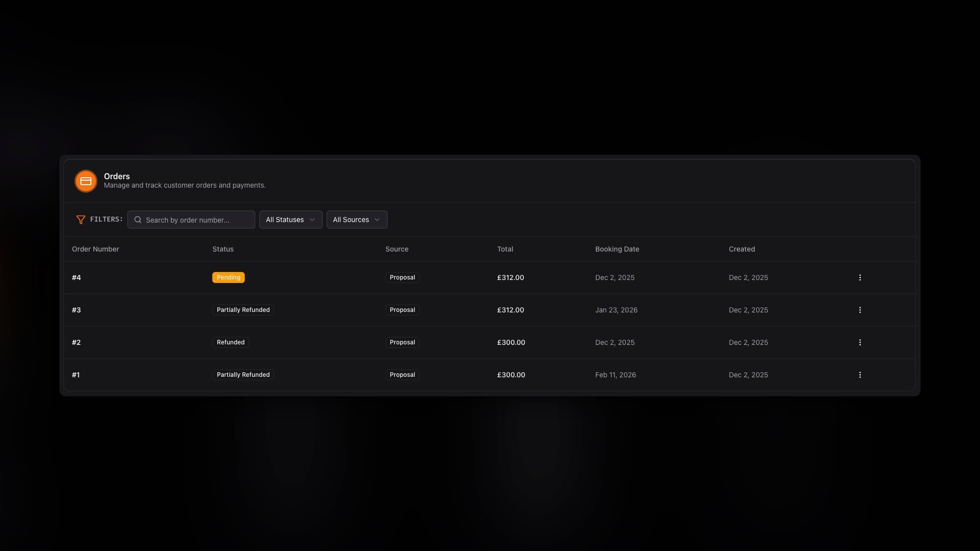Click the Created column header
This screenshot has width=980, height=551.
coord(741,249)
